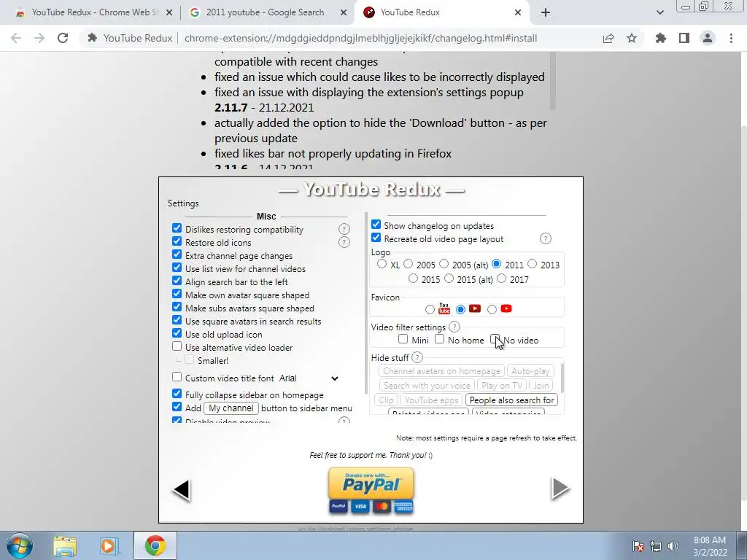The height and width of the screenshot is (560, 747).
Task: Close the 2011 youtube Google Search tab
Action: [344, 13]
